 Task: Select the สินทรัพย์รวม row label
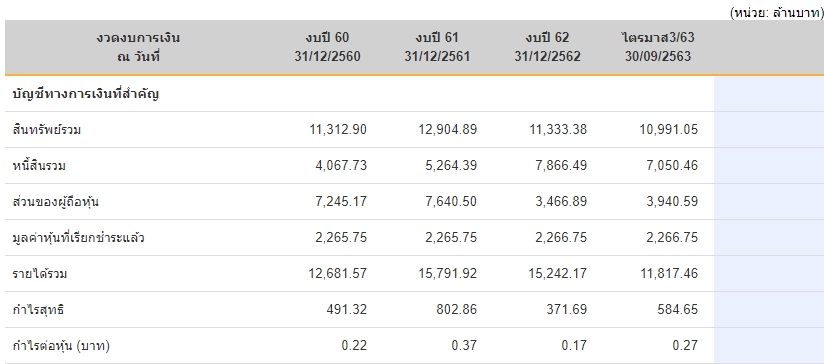coord(47,130)
